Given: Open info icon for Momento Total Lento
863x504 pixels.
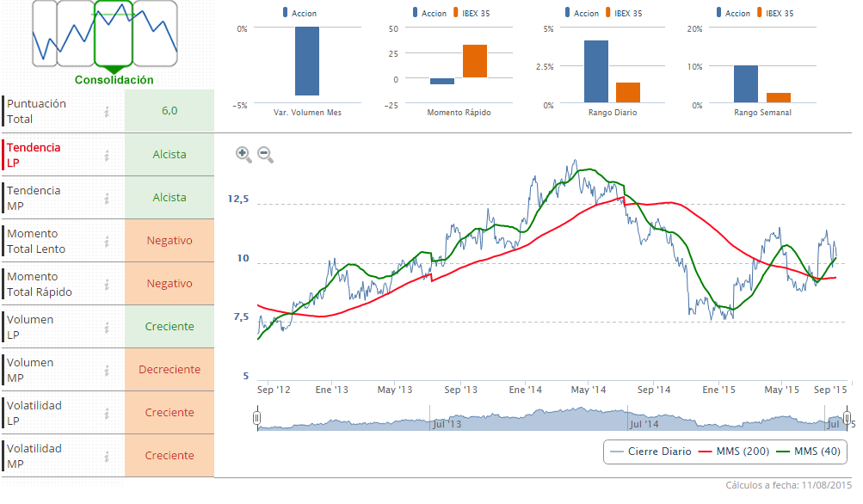Looking at the screenshot, I should pos(107,241).
